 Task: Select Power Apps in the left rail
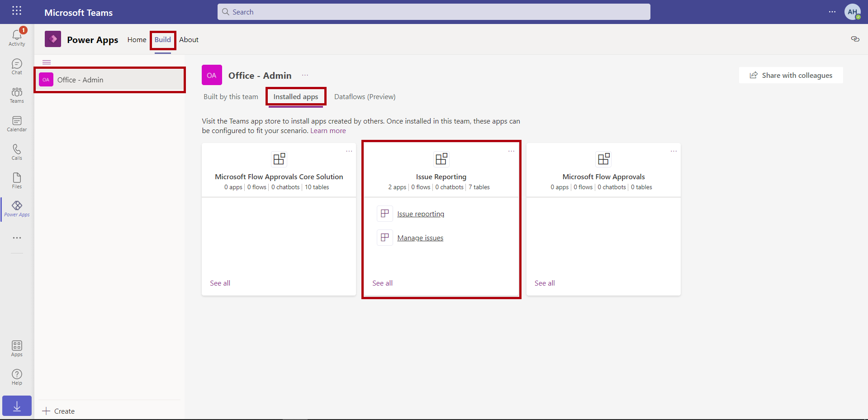pyautogui.click(x=17, y=209)
